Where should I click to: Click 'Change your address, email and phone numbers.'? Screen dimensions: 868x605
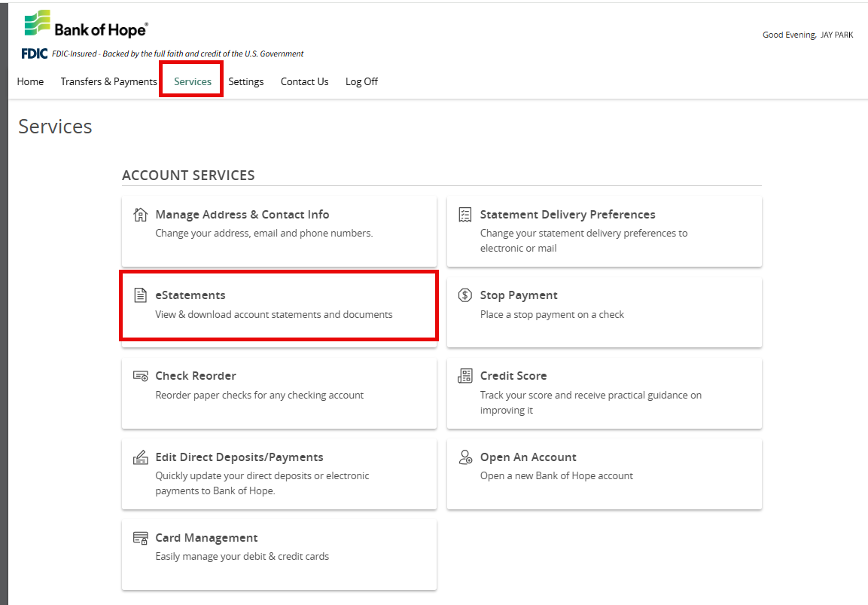[264, 234]
